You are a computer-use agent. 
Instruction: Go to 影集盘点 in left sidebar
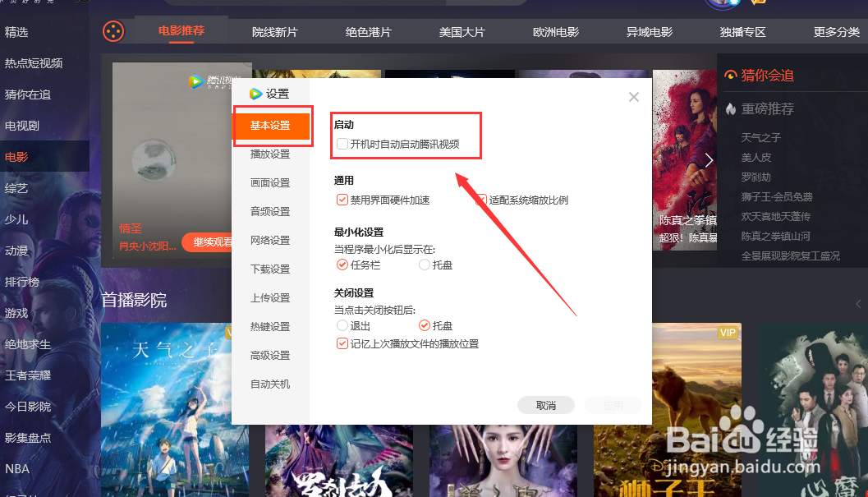tap(28, 438)
